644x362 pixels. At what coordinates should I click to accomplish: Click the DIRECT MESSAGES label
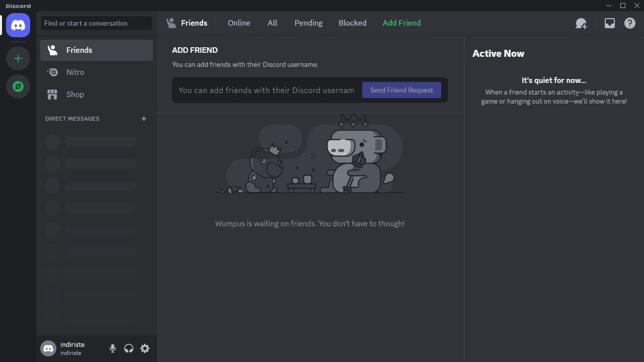point(72,119)
